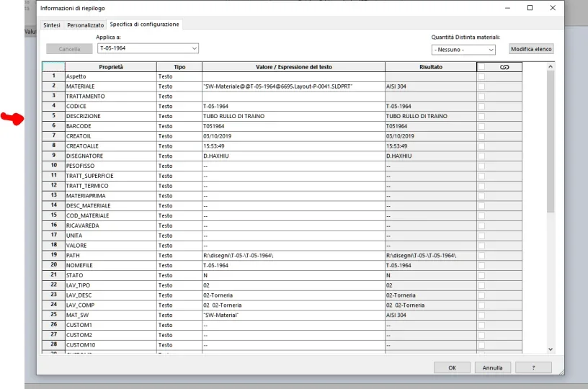Switch to the Sintesi tab

coord(52,24)
